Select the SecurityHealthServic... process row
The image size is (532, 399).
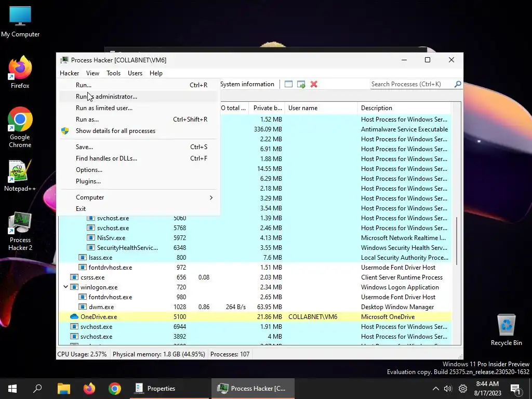(x=255, y=248)
